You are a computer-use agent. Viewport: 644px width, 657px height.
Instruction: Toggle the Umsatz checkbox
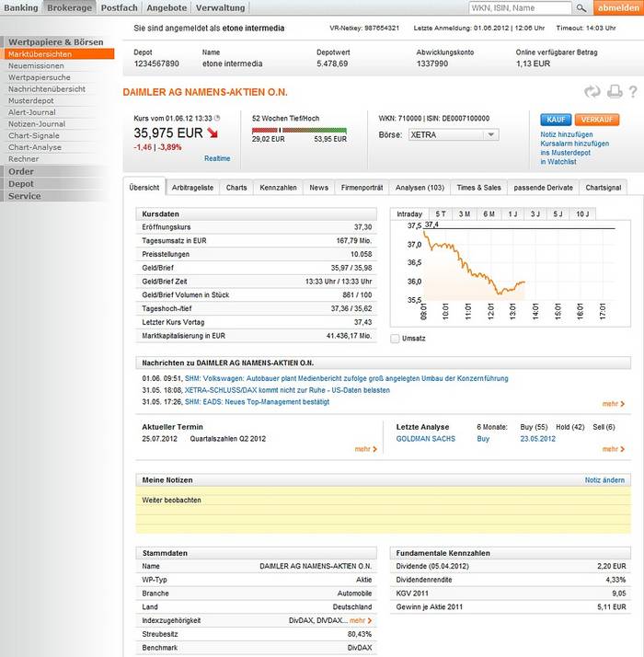point(395,339)
